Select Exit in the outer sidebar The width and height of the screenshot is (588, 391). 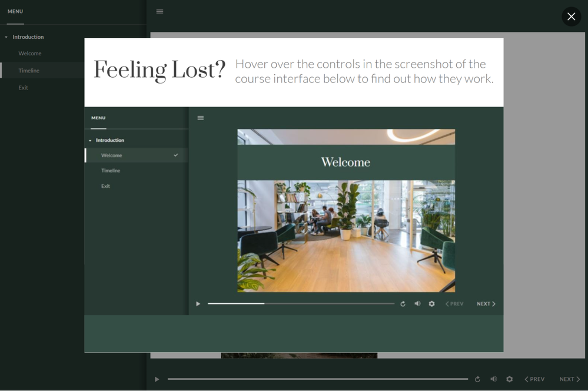tap(24, 87)
